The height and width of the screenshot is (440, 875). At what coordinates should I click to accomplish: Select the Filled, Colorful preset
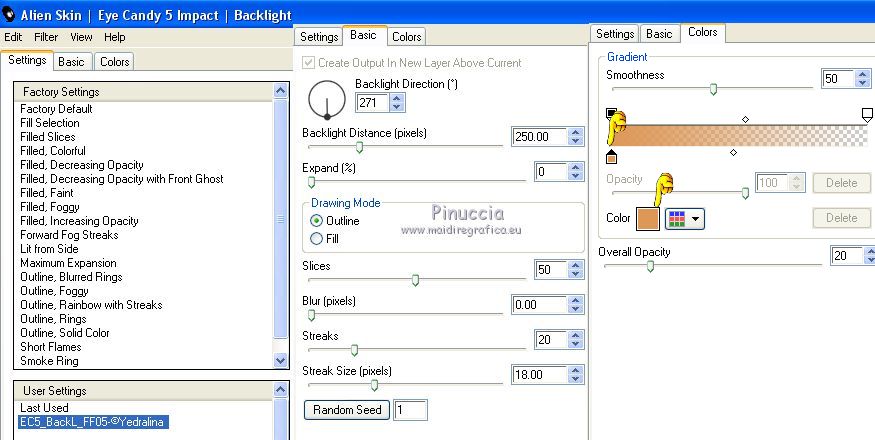tap(53, 151)
